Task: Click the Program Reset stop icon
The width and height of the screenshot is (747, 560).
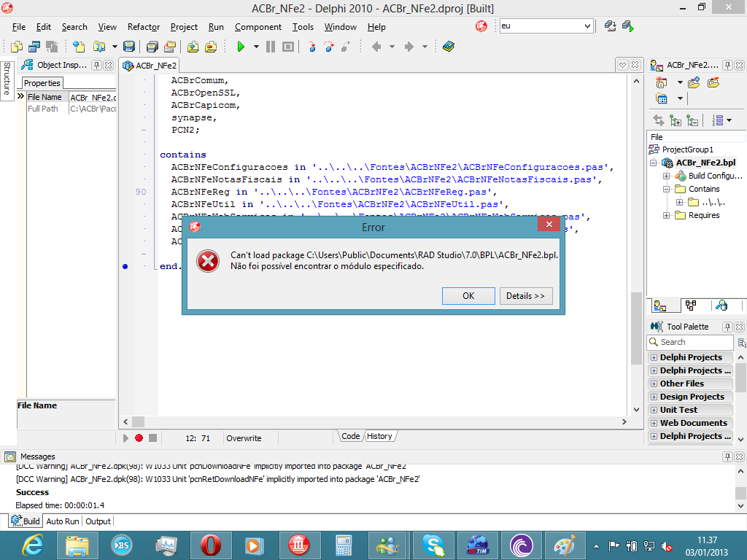Action: coord(287,47)
